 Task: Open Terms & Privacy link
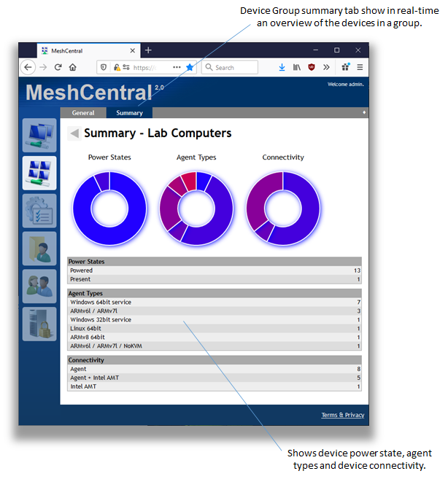click(x=342, y=415)
